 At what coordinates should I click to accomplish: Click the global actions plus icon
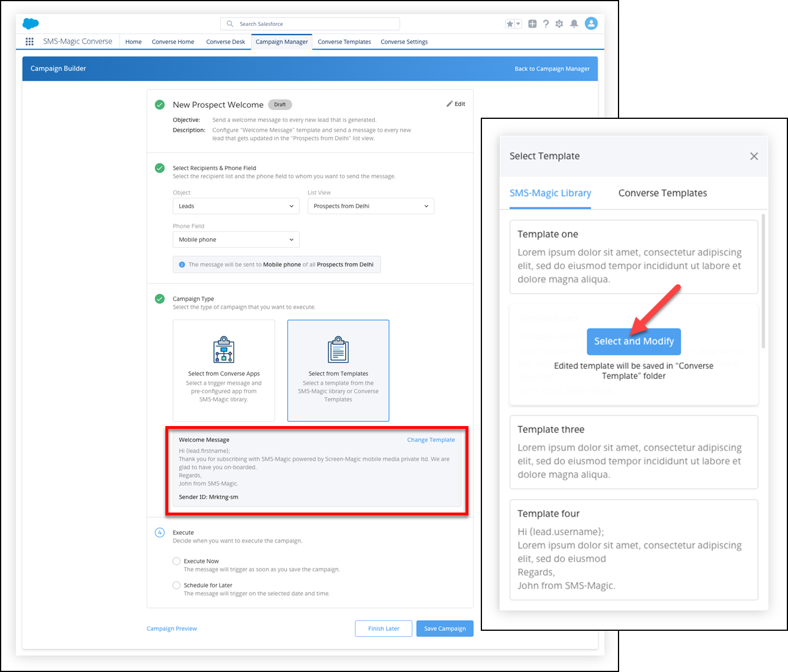[x=532, y=24]
